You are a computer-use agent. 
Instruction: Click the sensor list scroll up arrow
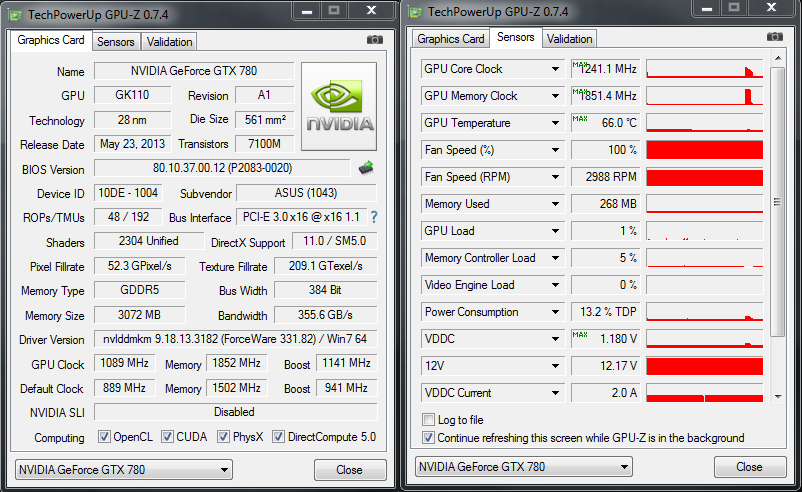pos(778,58)
